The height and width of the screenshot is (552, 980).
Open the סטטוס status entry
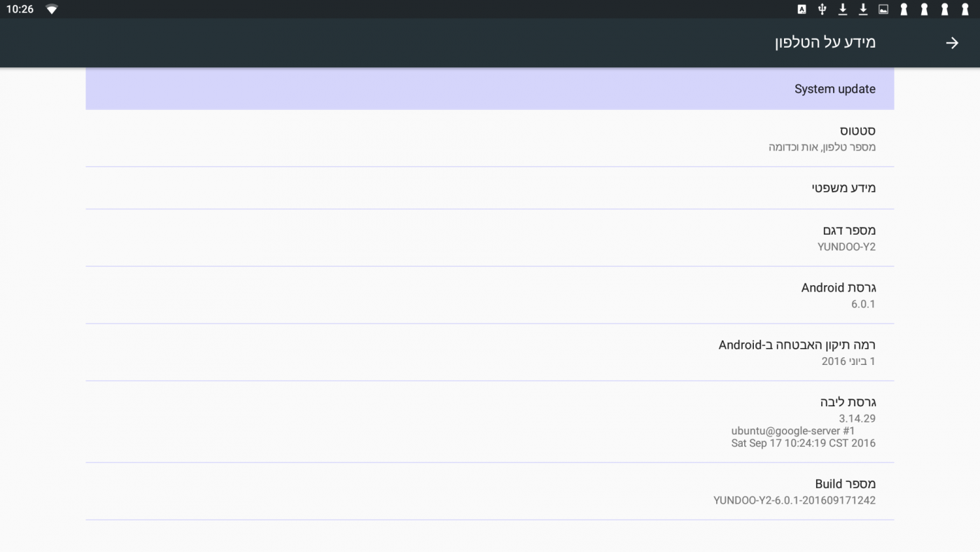coord(489,138)
